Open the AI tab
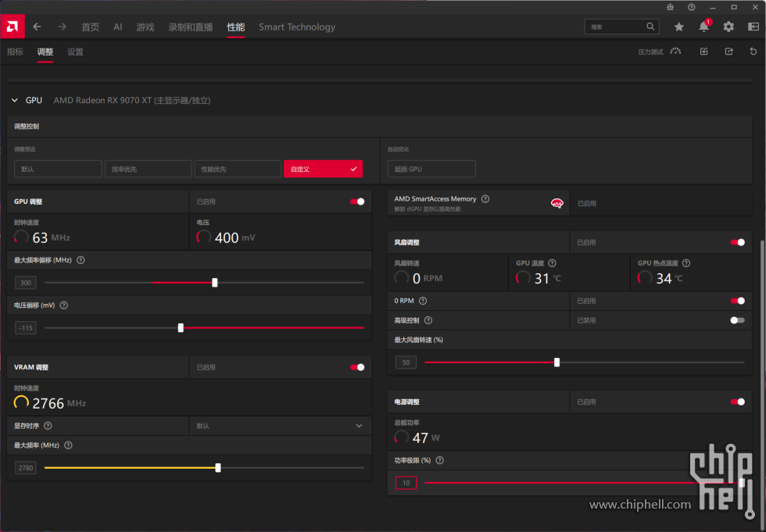766x532 pixels. tap(118, 27)
